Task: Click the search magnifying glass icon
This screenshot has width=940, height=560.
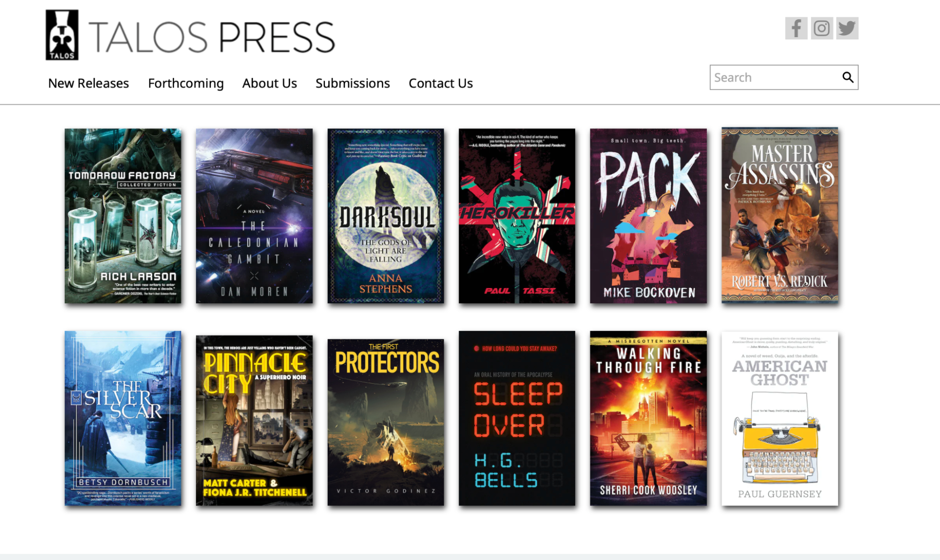Action: click(847, 77)
